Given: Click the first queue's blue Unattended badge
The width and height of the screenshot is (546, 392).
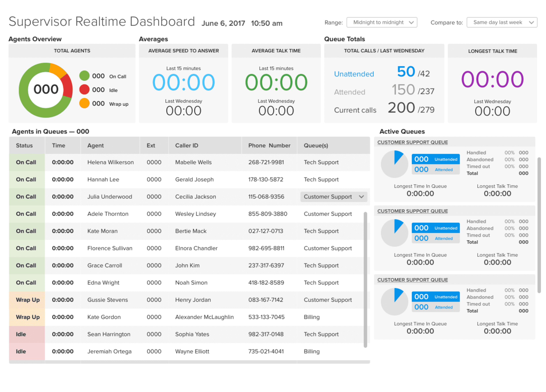Looking at the screenshot, I should (x=435, y=159).
